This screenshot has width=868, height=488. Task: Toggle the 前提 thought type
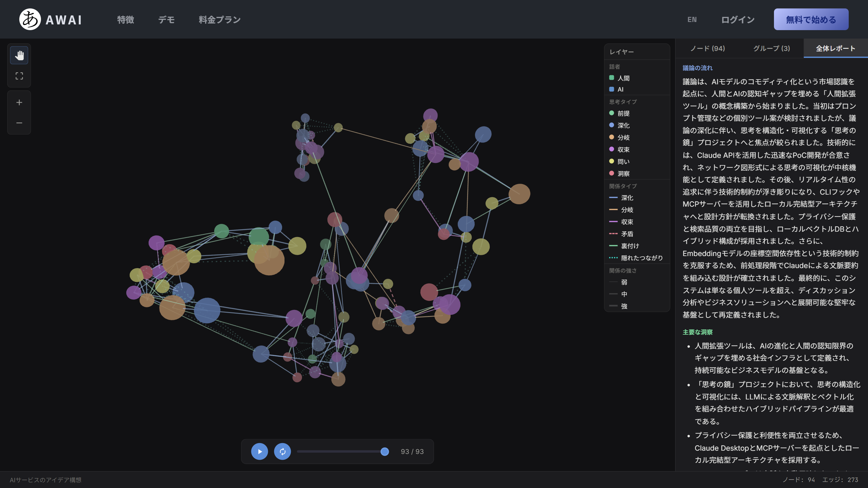click(x=619, y=113)
